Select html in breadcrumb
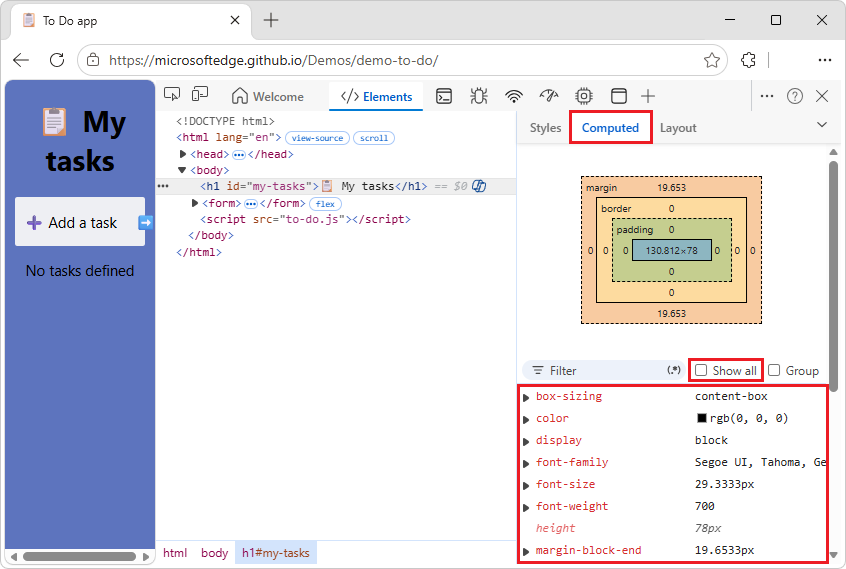Image resolution: width=846 pixels, height=569 pixels. tap(175, 553)
